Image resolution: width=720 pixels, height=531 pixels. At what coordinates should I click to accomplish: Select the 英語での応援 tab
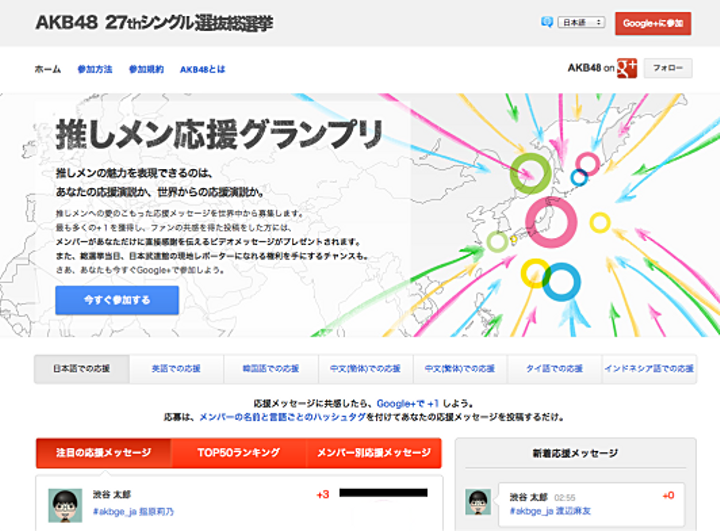[x=176, y=368]
